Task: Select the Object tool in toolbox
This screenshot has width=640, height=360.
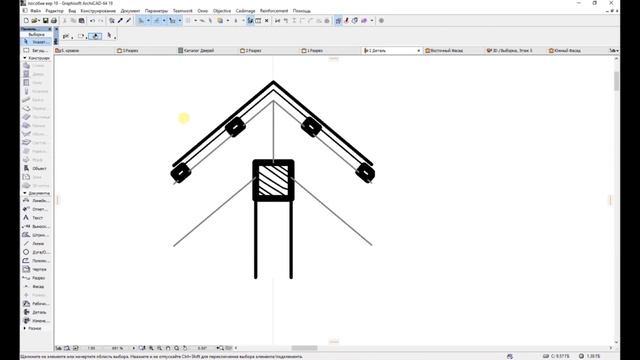Action: pyautogui.click(x=36, y=168)
